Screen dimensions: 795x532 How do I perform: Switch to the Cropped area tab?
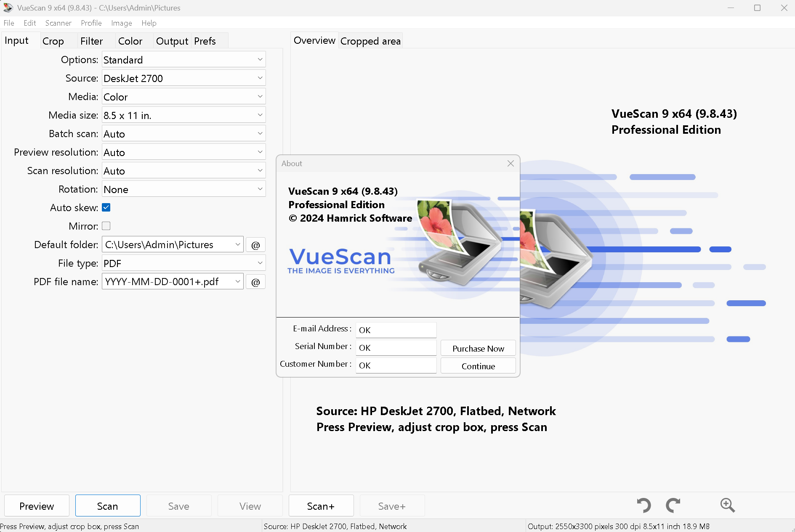[x=370, y=41]
